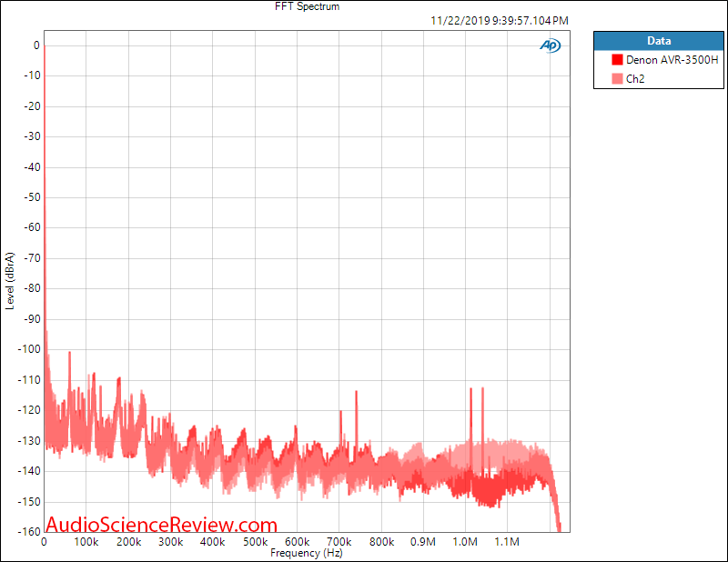Click the "300k" frequency axis tick
The image size is (728, 562).
[x=171, y=542]
